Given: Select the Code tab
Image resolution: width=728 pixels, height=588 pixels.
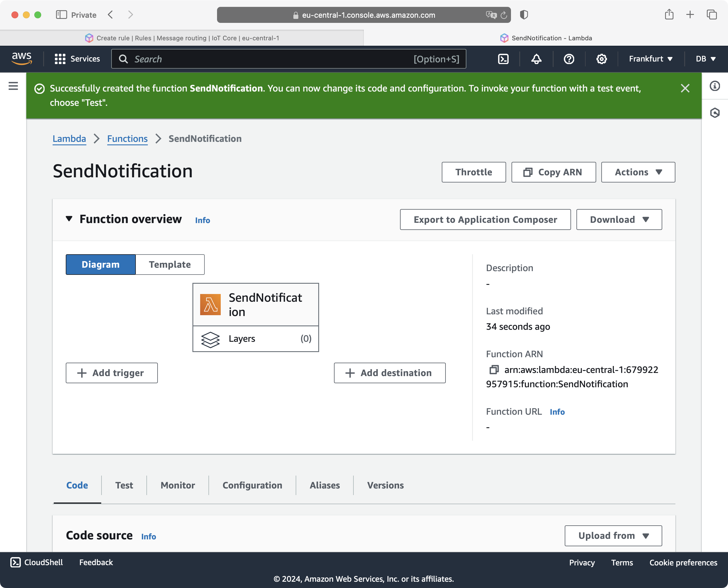Looking at the screenshot, I should point(77,485).
